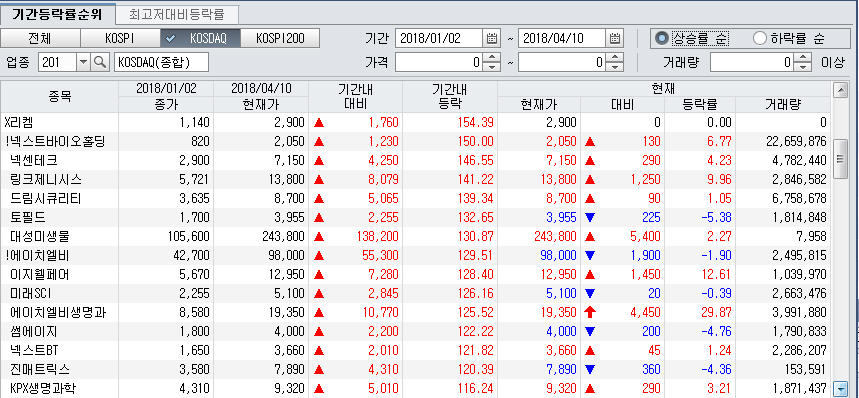The image size is (859, 398).
Task: Select the 에이치엘비생명과 stock row
Action: (x=415, y=313)
